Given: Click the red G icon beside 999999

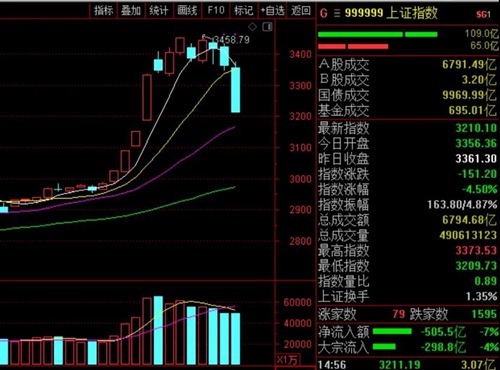Looking at the screenshot, I should tap(323, 13).
